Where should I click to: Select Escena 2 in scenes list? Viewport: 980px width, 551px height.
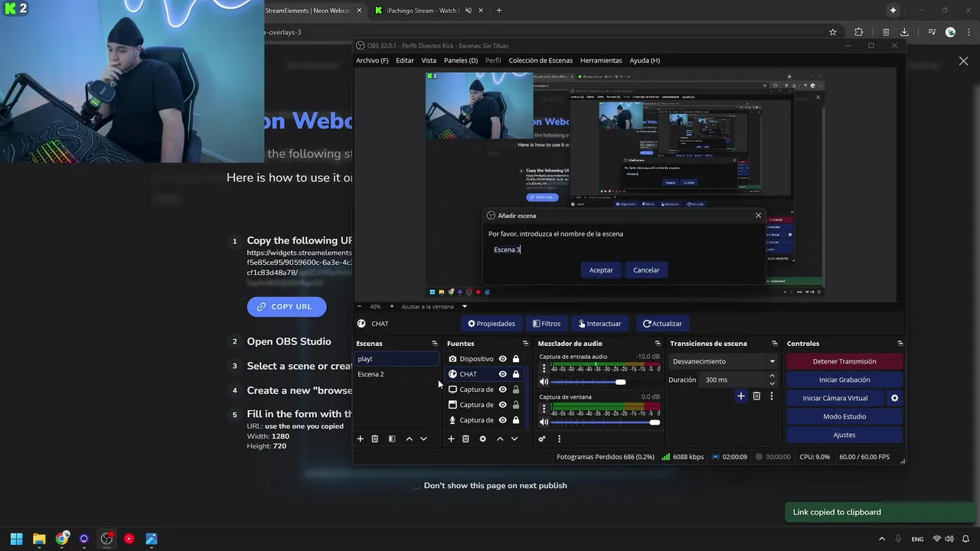click(397, 374)
